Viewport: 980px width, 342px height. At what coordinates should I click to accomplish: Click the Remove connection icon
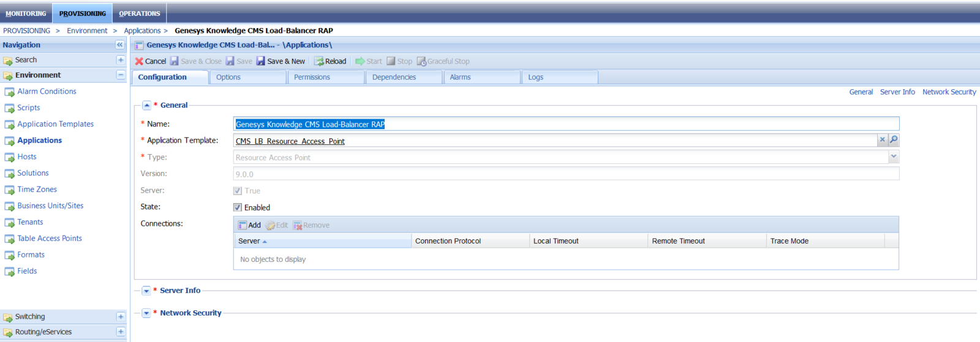click(298, 225)
